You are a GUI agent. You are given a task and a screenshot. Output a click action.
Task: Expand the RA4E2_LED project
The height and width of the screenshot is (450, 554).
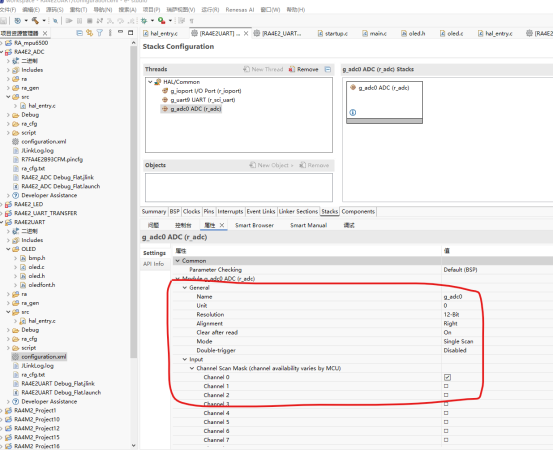[x=2, y=205]
